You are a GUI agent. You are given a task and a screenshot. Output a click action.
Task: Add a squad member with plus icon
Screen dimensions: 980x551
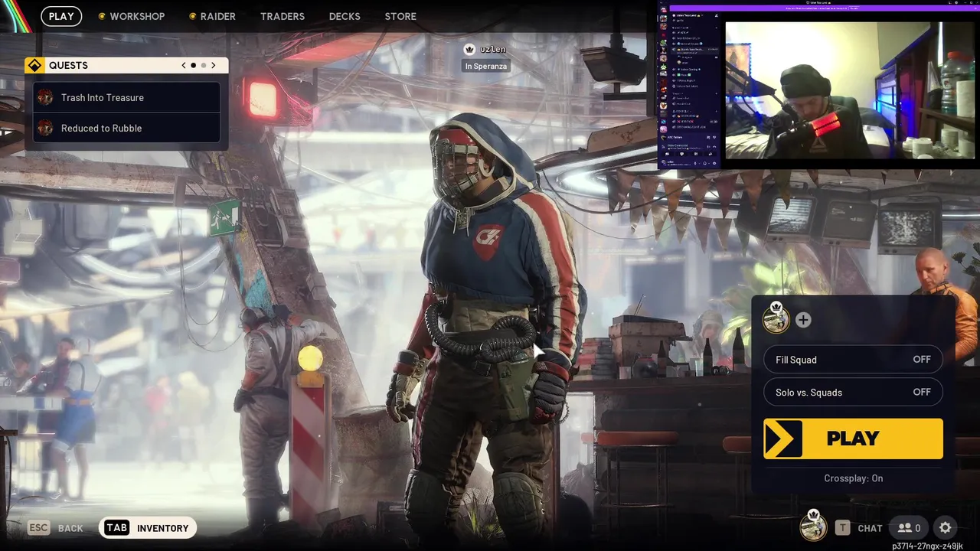click(803, 320)
